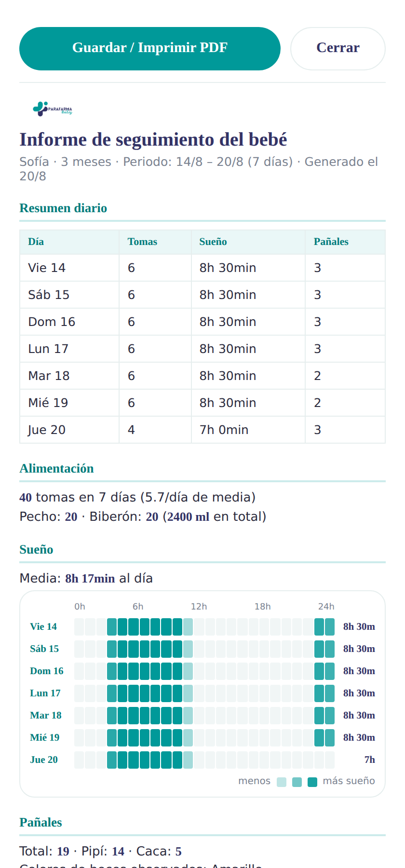Select the darkest legend swatch by más sueño
The height and width of the screenshot is (868, 405).
[x=312, y=782]
